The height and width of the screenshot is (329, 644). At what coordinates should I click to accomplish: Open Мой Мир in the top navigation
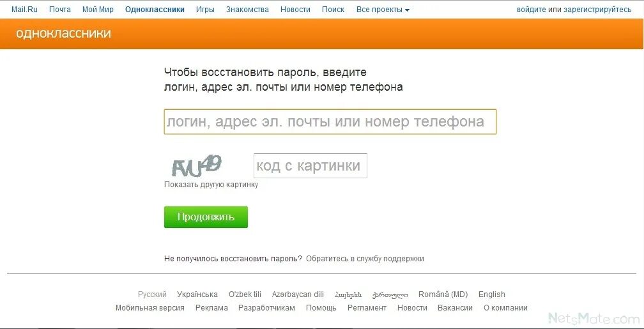pos(98,10)
